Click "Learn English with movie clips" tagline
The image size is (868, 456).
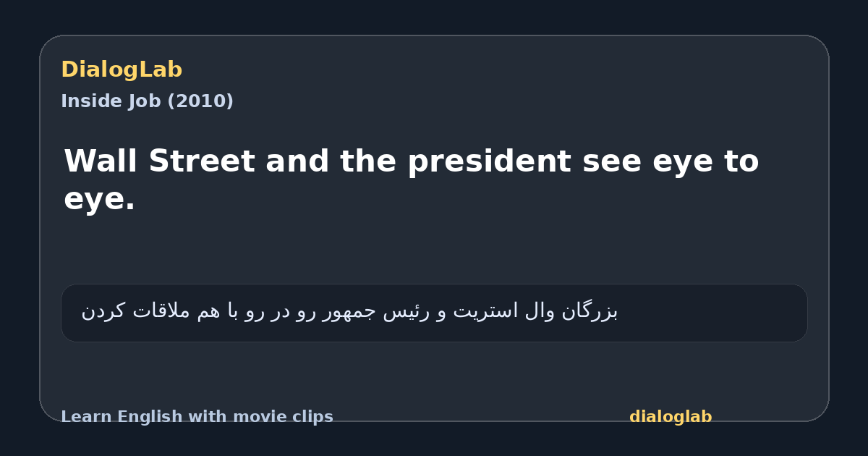tap(197, 417)
